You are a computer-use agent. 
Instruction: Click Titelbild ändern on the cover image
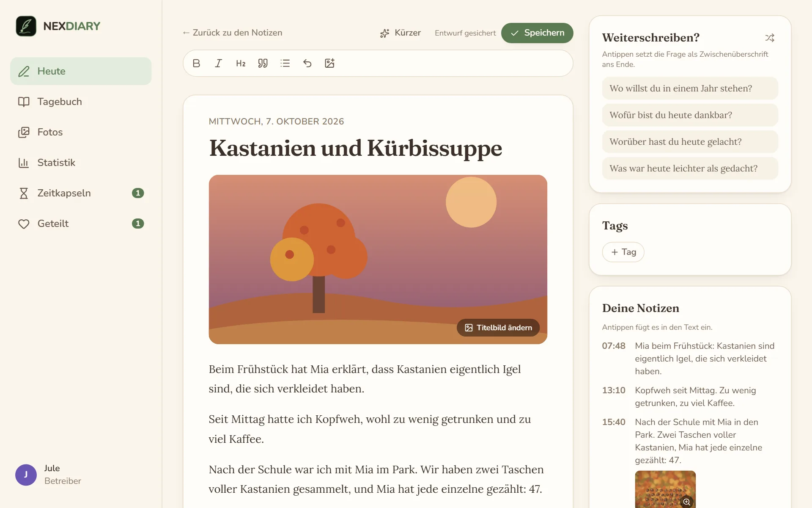498,328
